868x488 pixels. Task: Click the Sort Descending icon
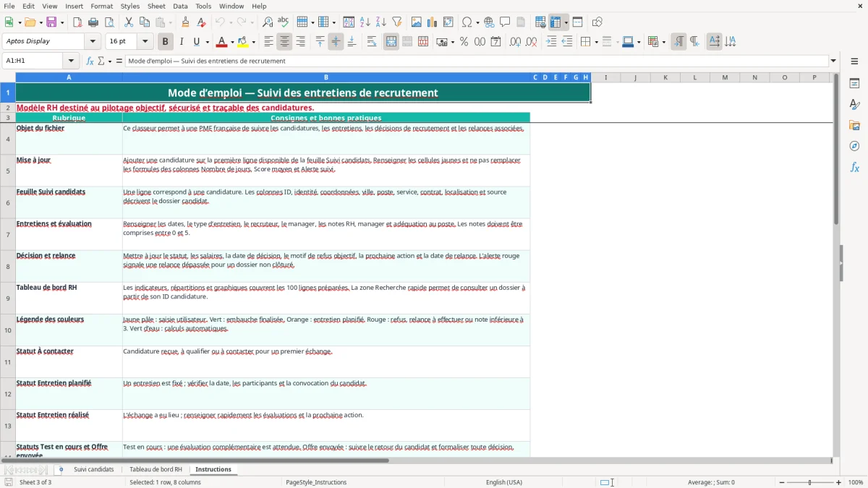point(380,22)
